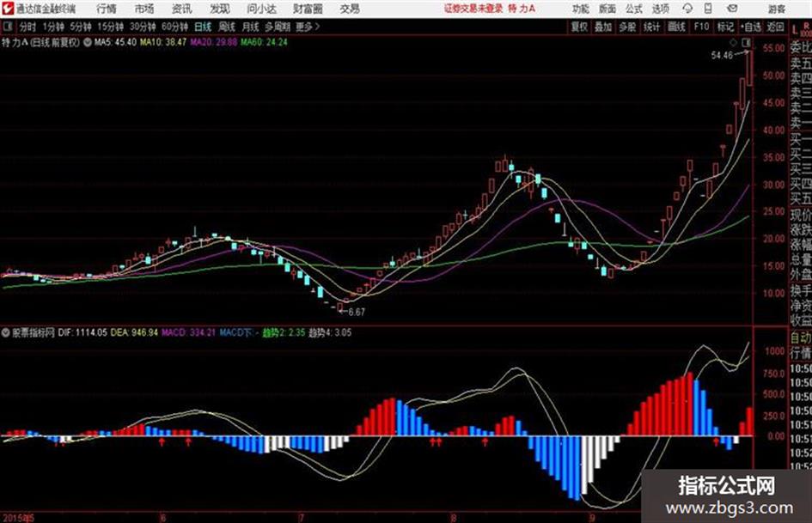Screen dimensions: 812x523
Task: Click the 证券交易未登录 status link
Action: (x=473, y=9)
